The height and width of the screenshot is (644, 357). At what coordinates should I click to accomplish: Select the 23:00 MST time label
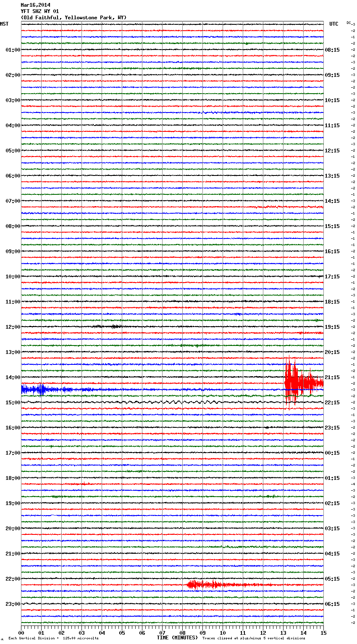click(x=13, y=604)
